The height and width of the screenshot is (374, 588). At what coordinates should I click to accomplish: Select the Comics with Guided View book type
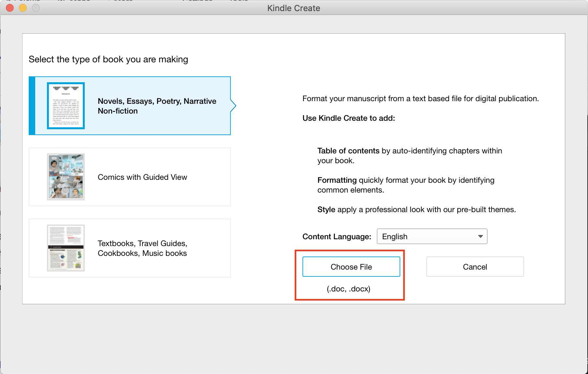tap(129, 177)
